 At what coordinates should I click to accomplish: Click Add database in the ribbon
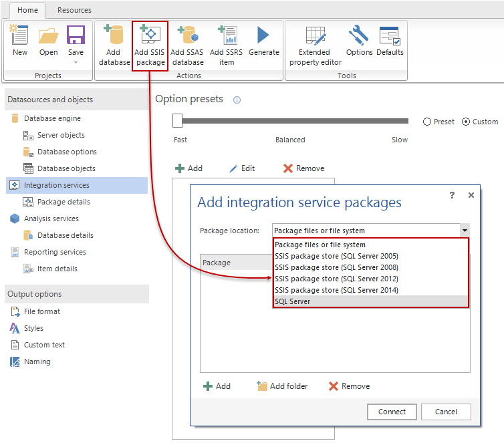[x=114, y=45]
